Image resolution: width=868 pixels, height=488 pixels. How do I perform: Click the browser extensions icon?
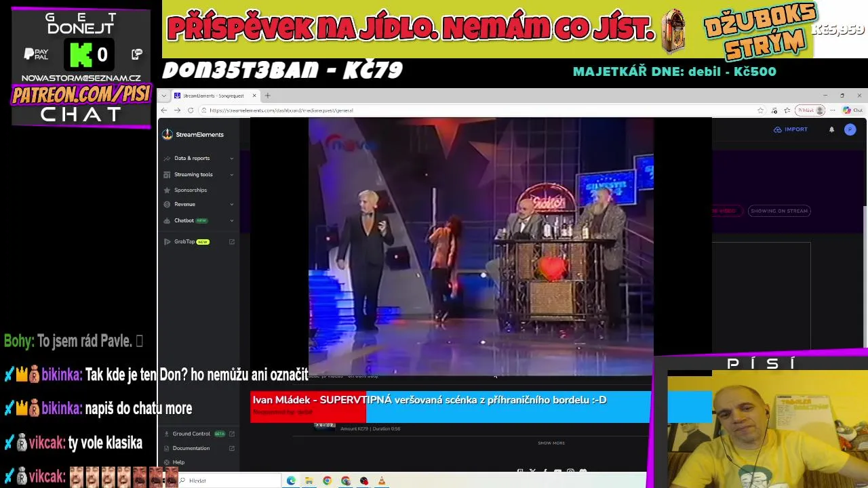(774, 110)
